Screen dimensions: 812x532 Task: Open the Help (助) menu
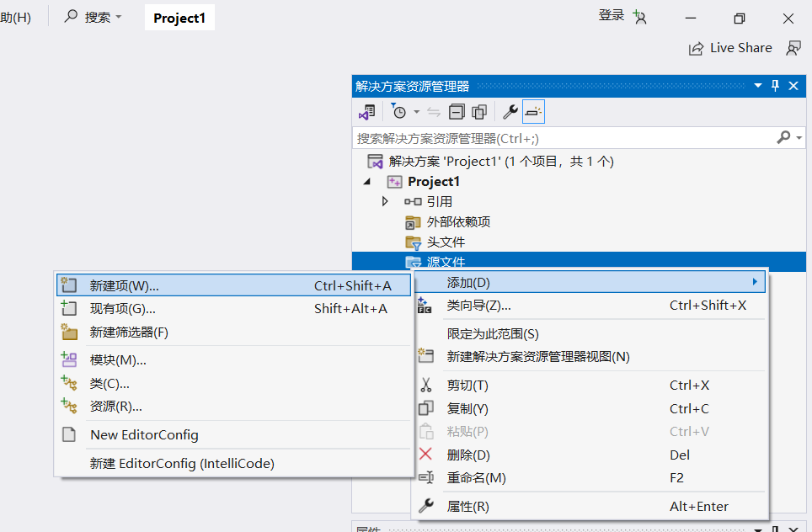point(15,18)
